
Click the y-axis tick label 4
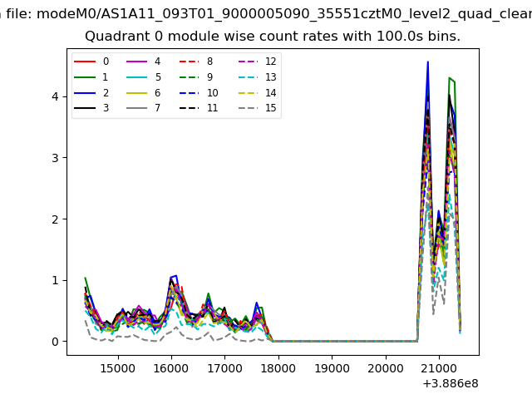pyautogui.click(x=56, y=96)
